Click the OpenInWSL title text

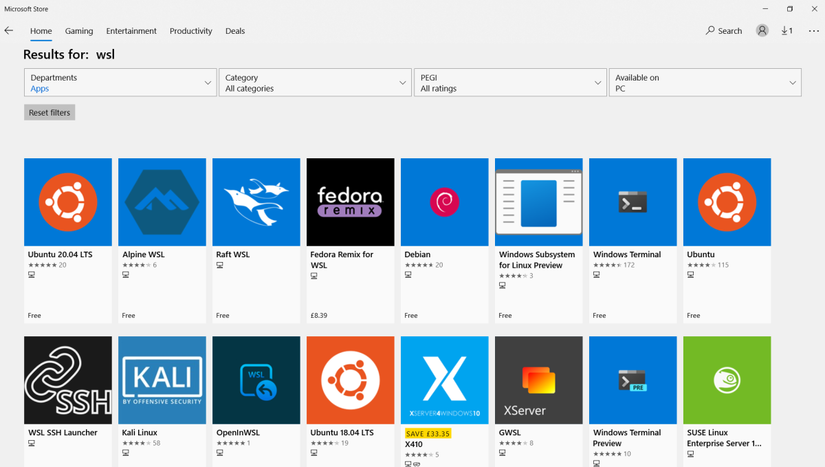coord(238,433)
